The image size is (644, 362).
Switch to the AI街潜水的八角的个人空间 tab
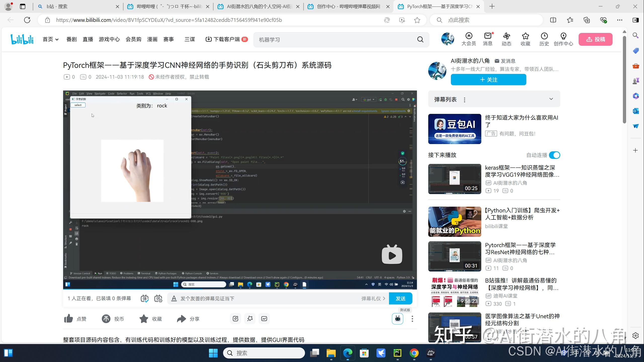pos(259,7)
